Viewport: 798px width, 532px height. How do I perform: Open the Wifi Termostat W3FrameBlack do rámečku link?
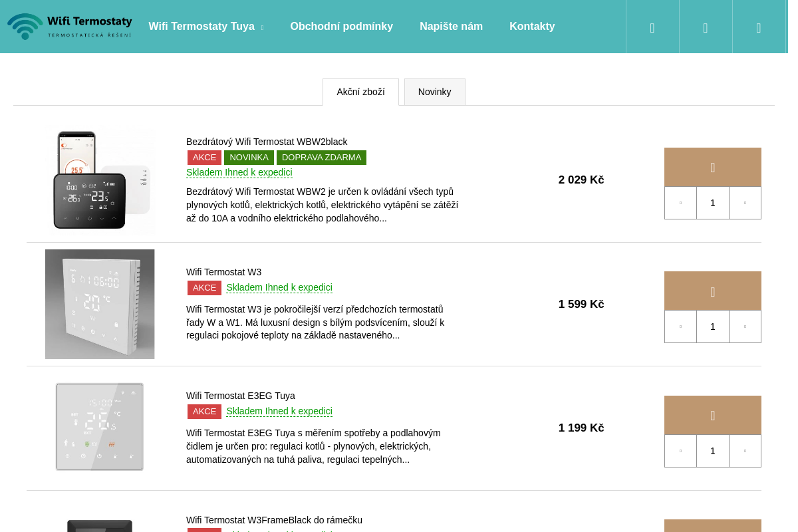[274, 520]
